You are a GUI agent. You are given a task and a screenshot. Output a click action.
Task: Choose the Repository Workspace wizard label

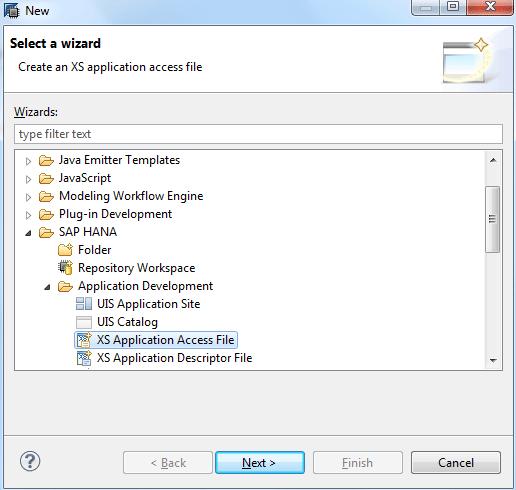pyautogui.click(x=137, y=268)
